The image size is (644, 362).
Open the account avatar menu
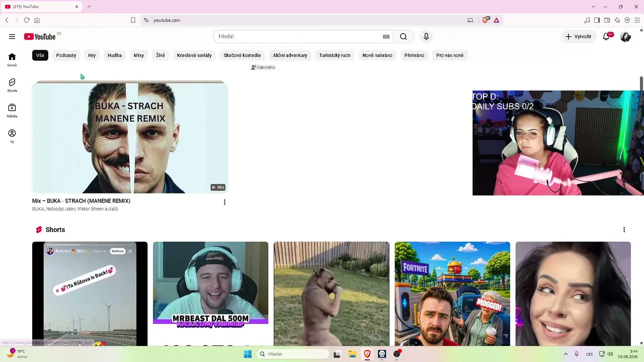click(625, 37)
